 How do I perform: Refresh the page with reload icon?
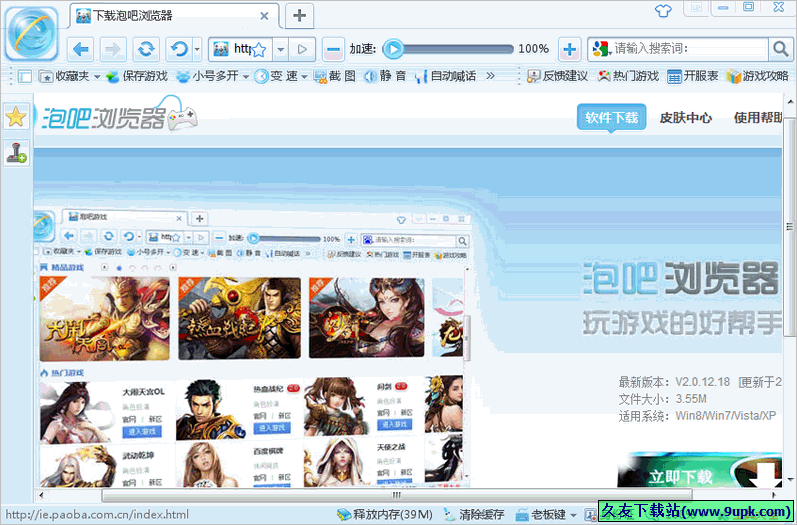point(146,49)
